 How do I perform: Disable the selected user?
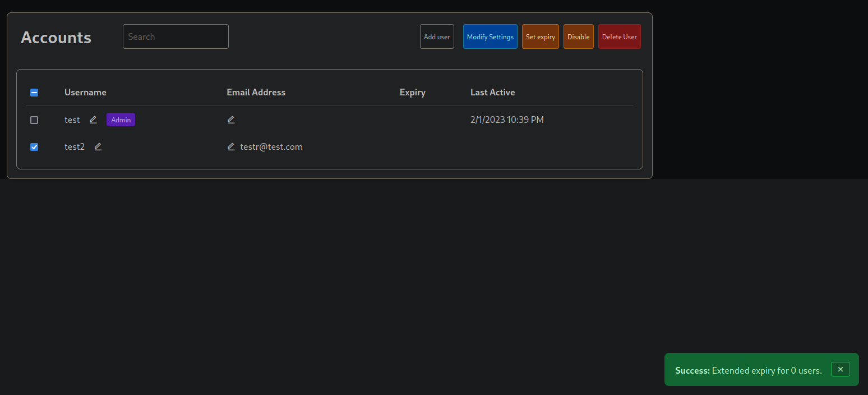coord(579,36)
